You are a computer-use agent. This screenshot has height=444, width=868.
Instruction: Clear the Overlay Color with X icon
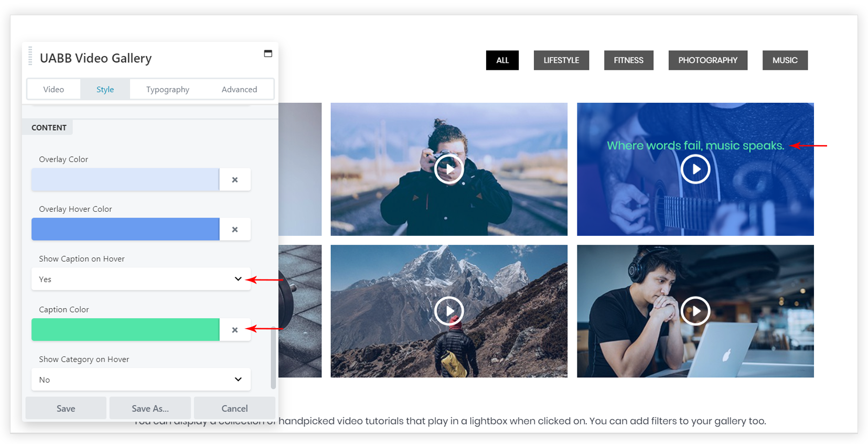click(235, 180)
